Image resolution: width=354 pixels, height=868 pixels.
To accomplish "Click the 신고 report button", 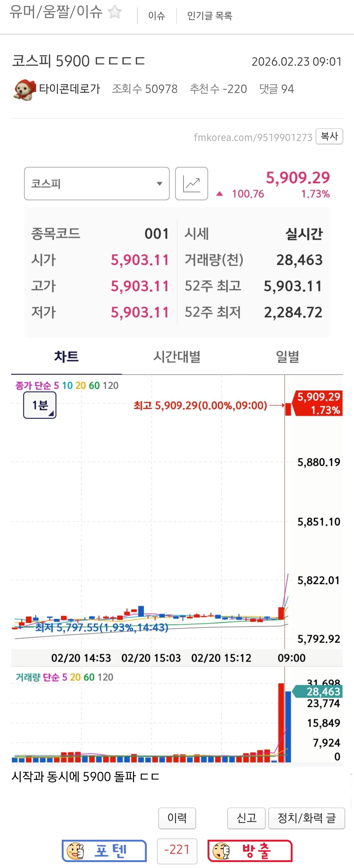I will point(246,818).
